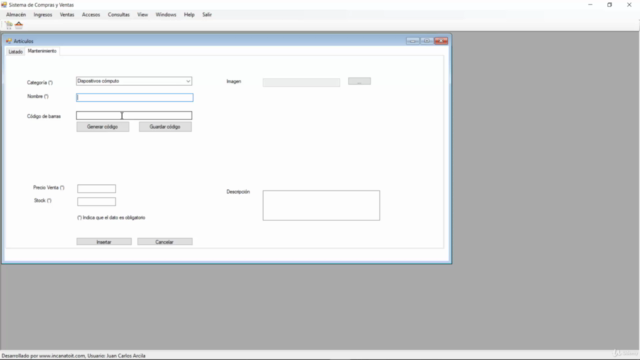Image resolution: width=640 pixels, height=360 pixels.
Task: Open the Ingresos menu
Action: click(43, 15)
